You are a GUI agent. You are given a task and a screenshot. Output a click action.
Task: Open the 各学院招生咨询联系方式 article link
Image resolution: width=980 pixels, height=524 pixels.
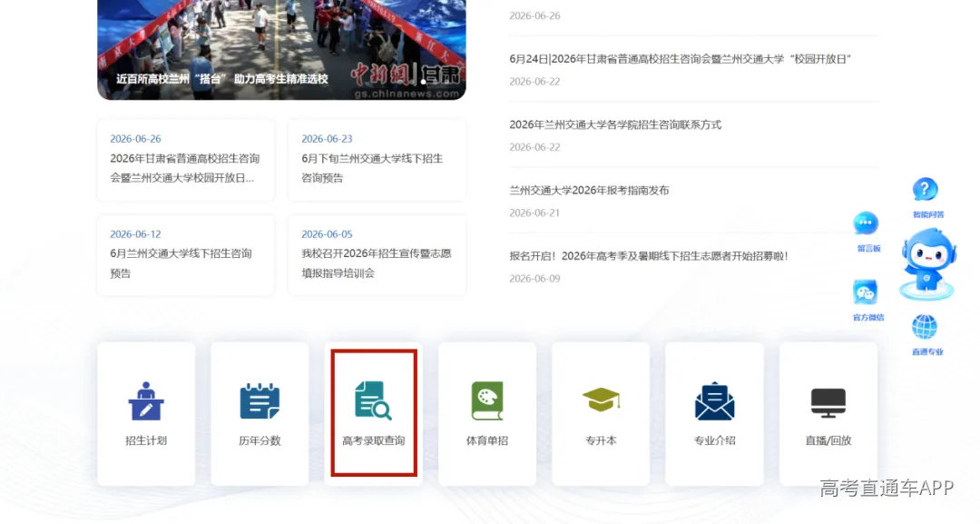point(615,124)
